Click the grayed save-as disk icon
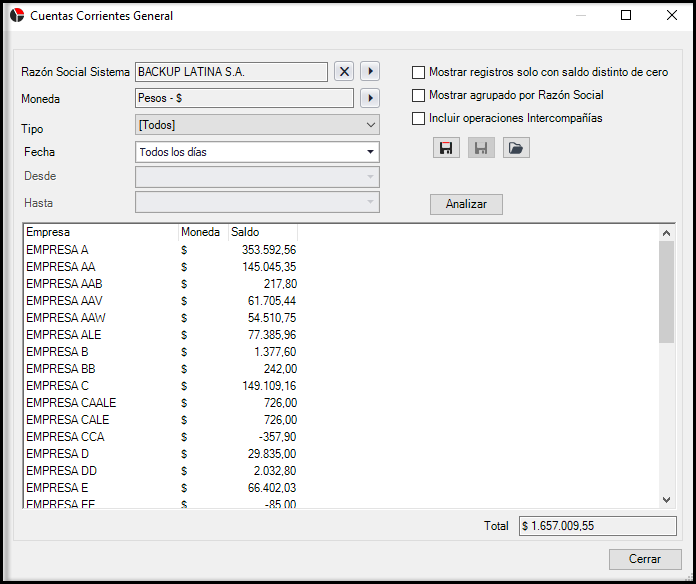The width and height of the screenshot is (696, 584). [x=481, y=148]
